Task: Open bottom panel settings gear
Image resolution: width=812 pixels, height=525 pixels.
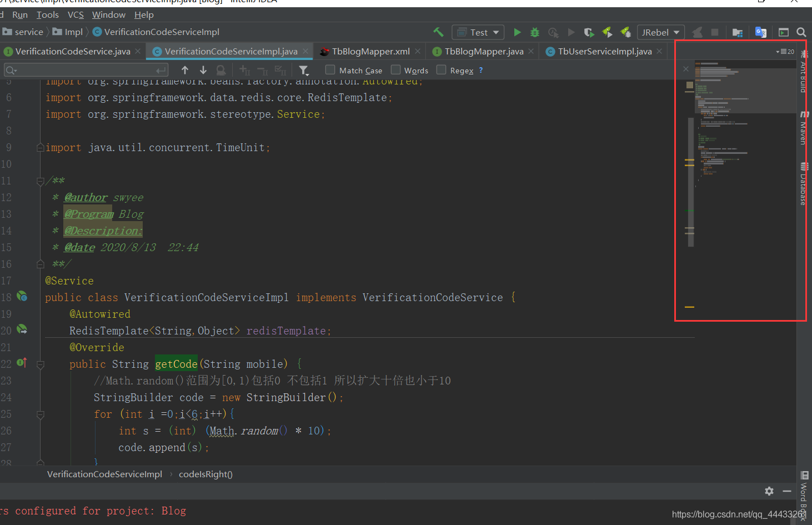Action: coord(769,491)
